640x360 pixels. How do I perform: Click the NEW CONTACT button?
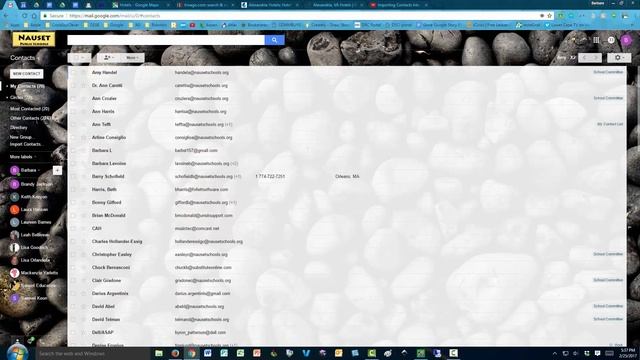[27, 74]
